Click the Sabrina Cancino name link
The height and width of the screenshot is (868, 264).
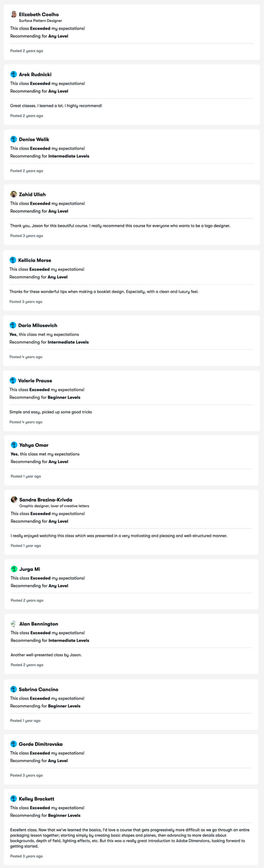(x=39, y=689)
